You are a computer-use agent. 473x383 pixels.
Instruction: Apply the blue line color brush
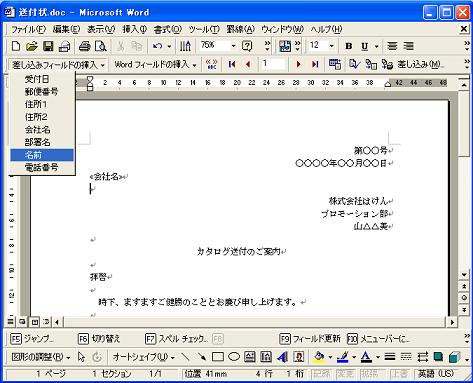(x=342, y=357)
